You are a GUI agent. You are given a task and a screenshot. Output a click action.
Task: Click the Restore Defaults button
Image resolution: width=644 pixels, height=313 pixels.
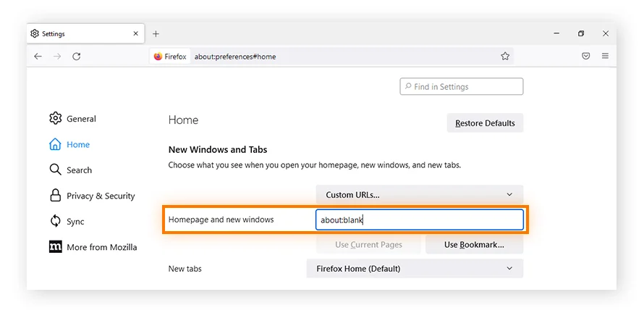point(485,123)
